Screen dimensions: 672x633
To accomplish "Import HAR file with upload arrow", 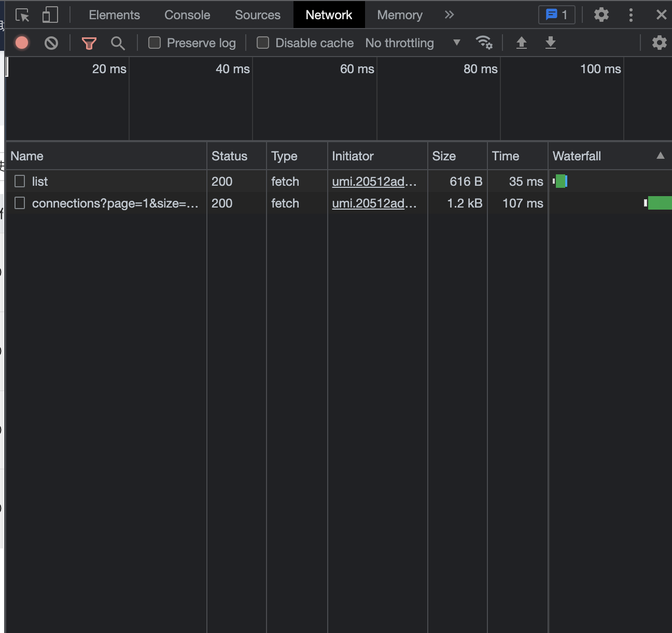I will point(522,43).
